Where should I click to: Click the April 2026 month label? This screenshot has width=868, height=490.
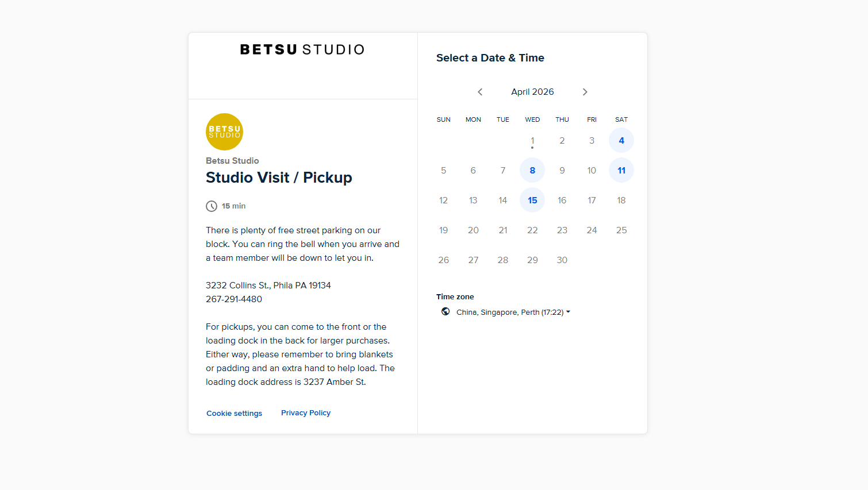[532, 92]
